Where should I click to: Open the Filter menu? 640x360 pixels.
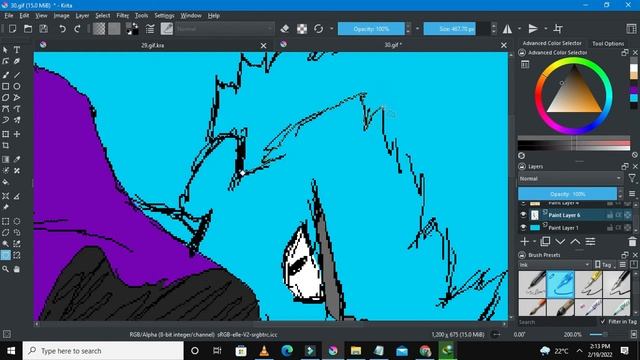(x=122, y=16)
